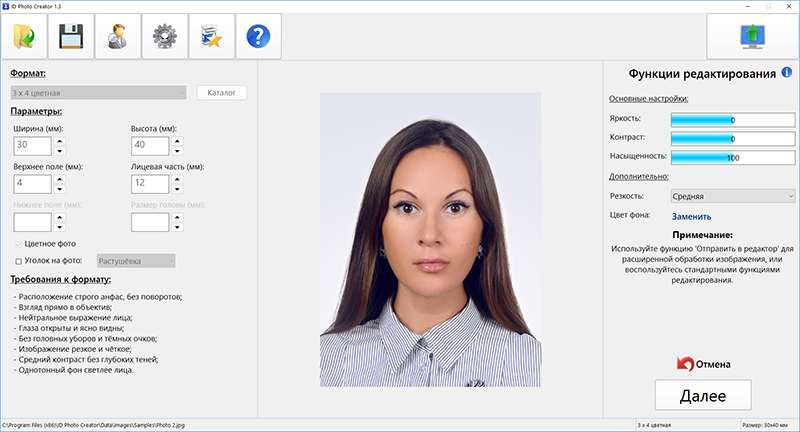
Task: Expand the Формат dropdown 3 x 4 цветная
Action: (99, 93)
